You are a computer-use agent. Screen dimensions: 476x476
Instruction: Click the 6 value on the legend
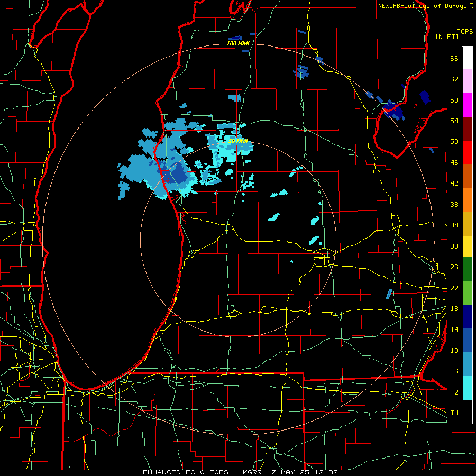(x=456, y=371)
